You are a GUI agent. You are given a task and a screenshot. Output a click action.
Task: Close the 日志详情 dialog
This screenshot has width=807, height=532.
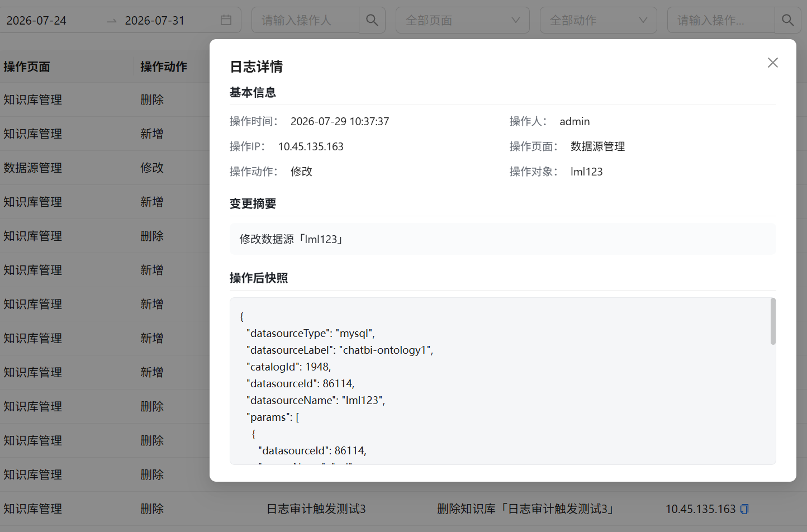coord(773,63)
